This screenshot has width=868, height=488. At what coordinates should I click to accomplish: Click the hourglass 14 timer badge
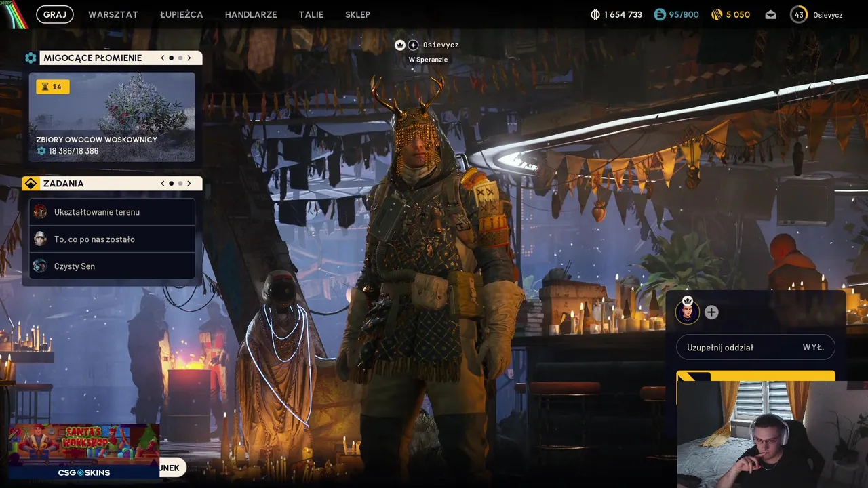(53, 87)
